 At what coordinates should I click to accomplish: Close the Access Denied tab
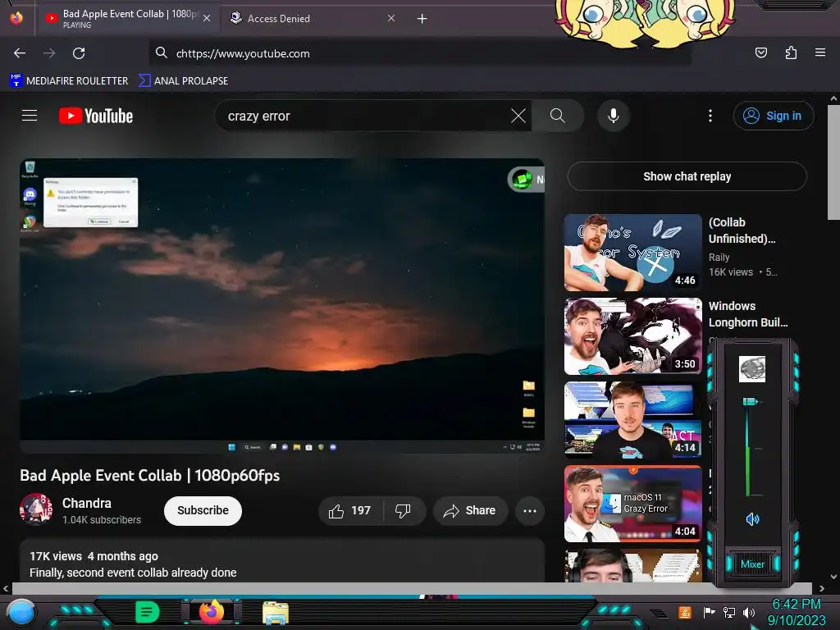click(391, 18)
